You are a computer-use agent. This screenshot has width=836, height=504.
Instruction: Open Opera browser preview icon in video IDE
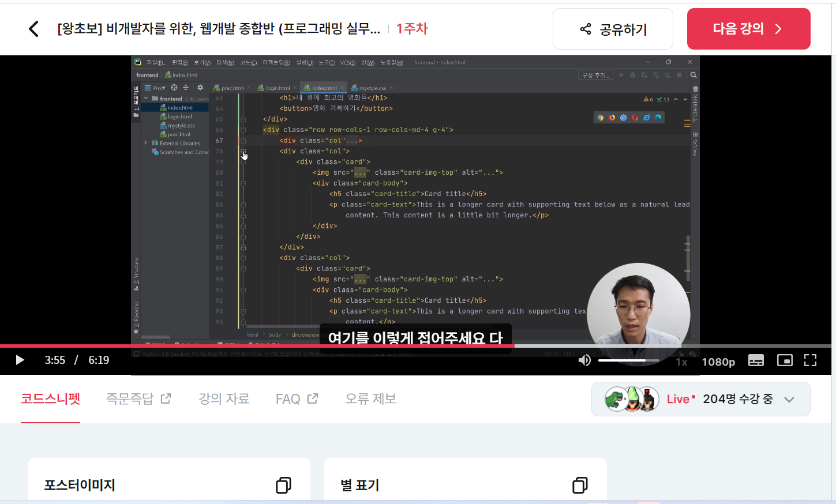click(x=635, y=118)
